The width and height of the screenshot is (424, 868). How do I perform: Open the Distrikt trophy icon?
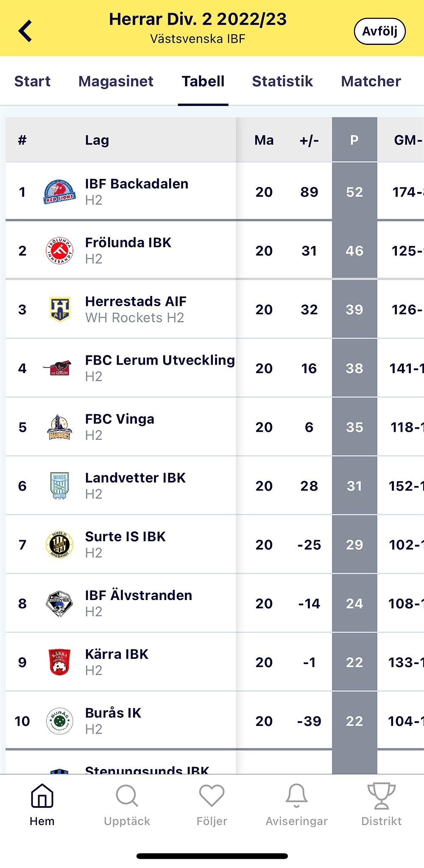coord(381,795)
